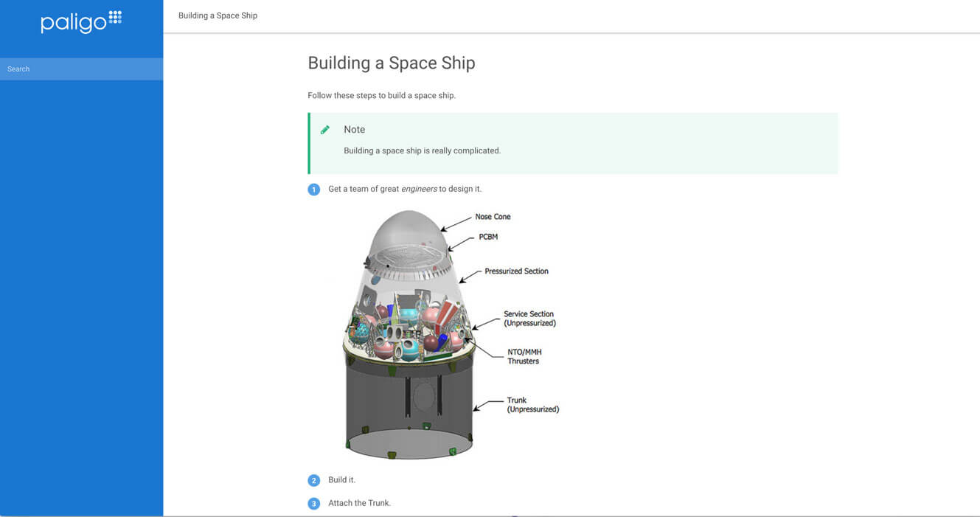Select the Note heading text
The image size is (980, 517).
[x=354, y=129]
